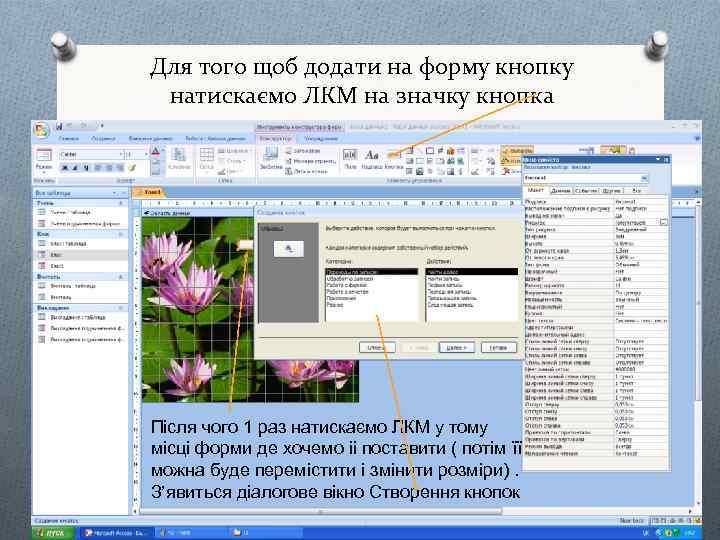
Task: Switch to Данные tab in property sheet
Action: click(560, 190)
